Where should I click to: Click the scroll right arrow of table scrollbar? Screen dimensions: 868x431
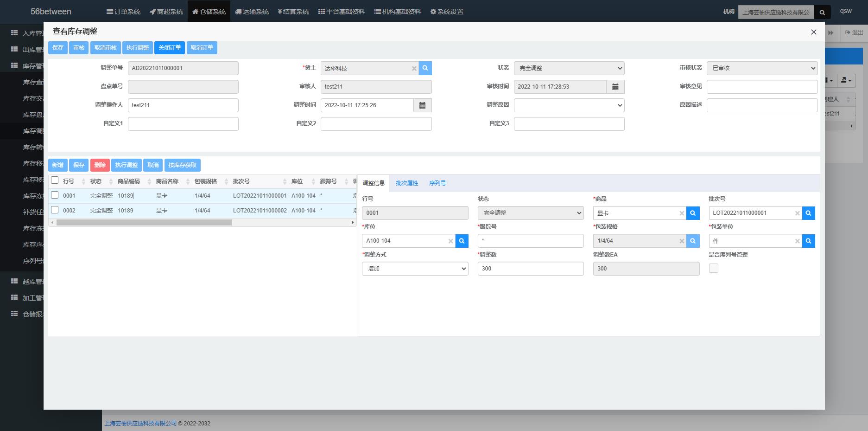[353, 223]
